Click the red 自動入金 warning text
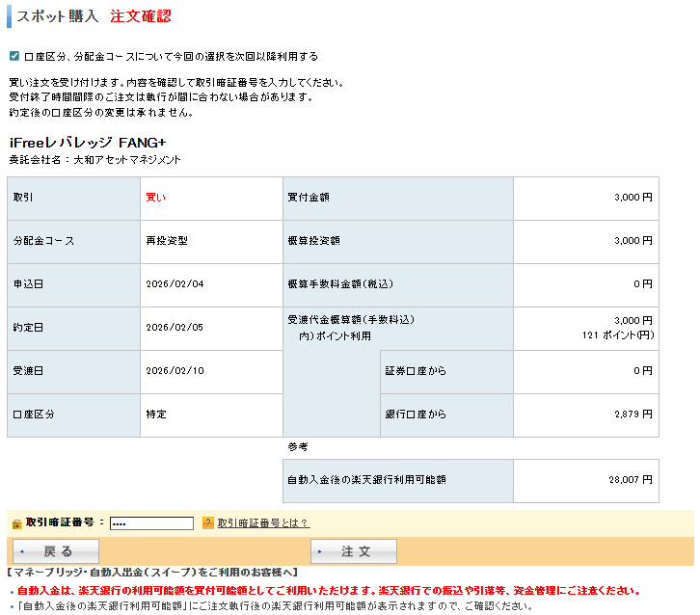 [x=328, y=591]
